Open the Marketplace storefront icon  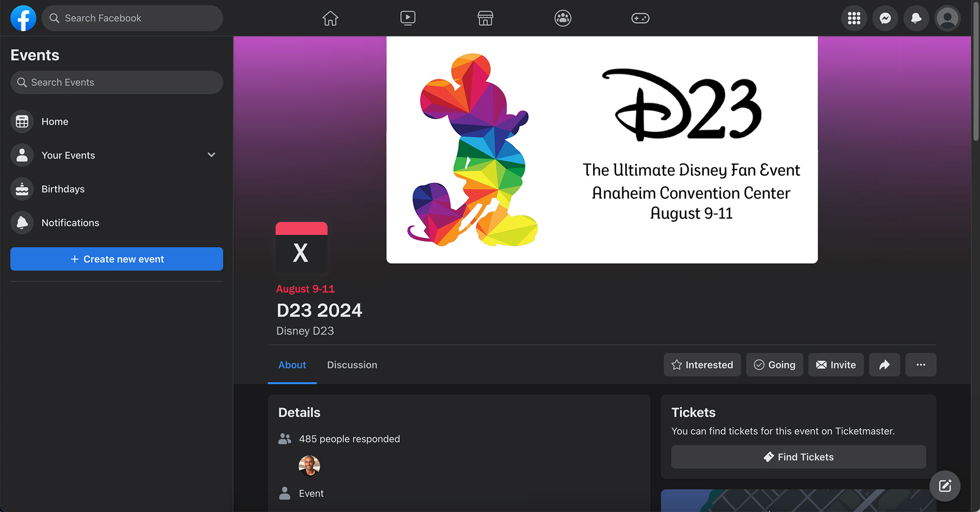point(485,18)
